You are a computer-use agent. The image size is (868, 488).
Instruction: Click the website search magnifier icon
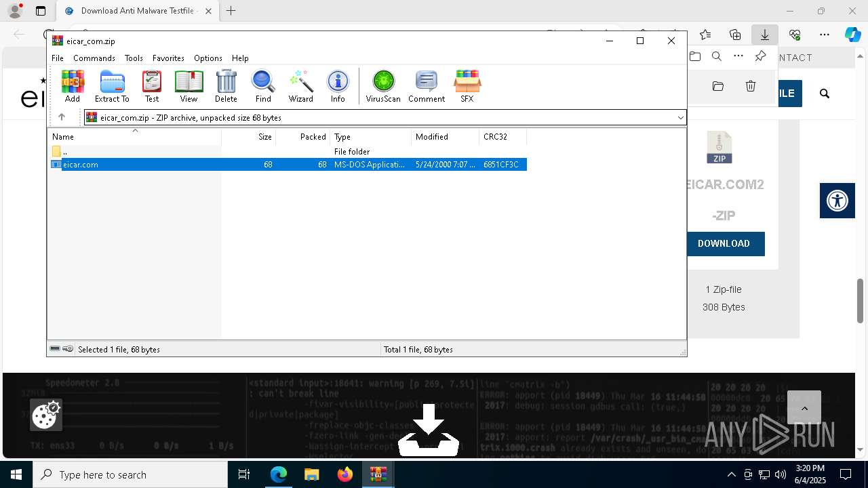pyautogui.click(x=825, y=94)
